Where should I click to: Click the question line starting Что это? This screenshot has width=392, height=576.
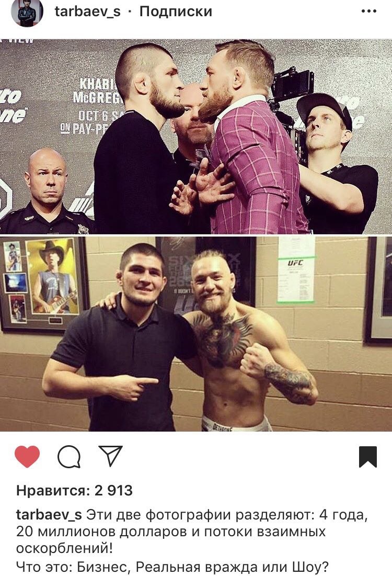(x=172, y=567)
